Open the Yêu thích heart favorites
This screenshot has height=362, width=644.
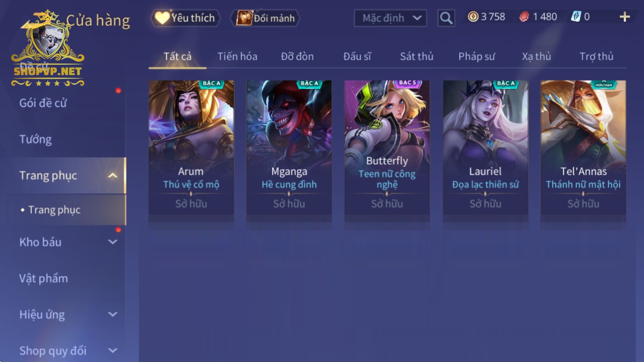click(186, 18)
